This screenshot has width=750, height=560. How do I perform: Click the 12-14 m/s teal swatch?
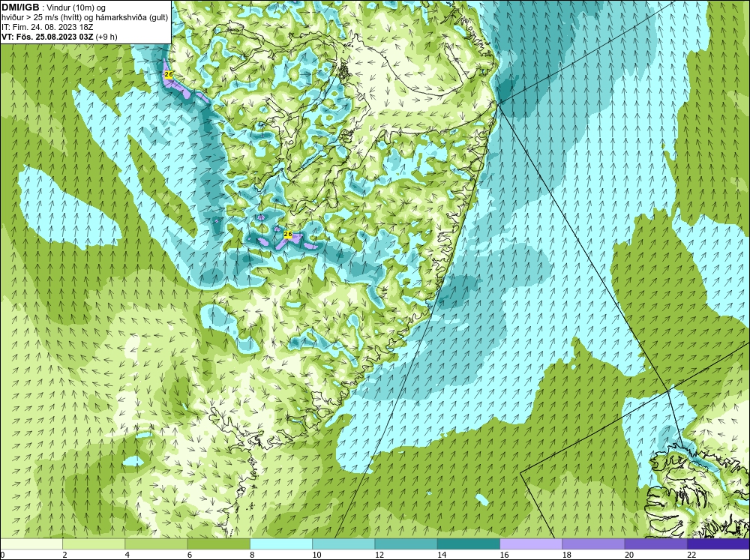406,544
